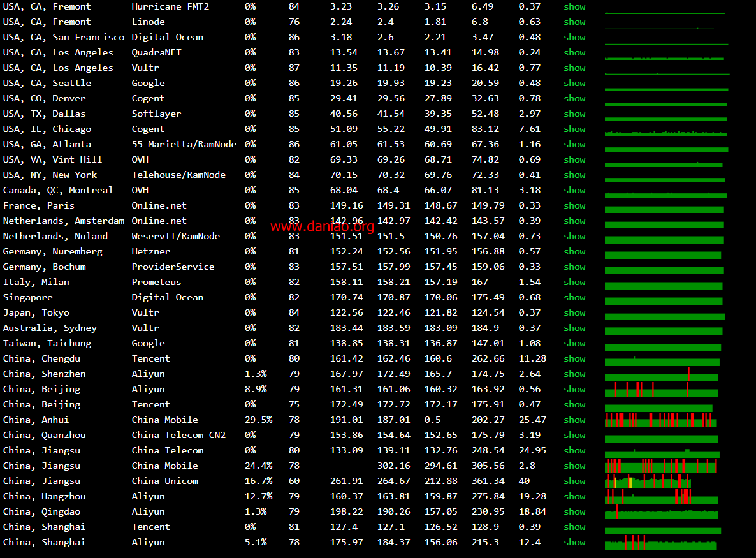Viewport: 756px width, 558px height.
Task: Select the "China Unicom" provider text
Action: pos(165,481)
